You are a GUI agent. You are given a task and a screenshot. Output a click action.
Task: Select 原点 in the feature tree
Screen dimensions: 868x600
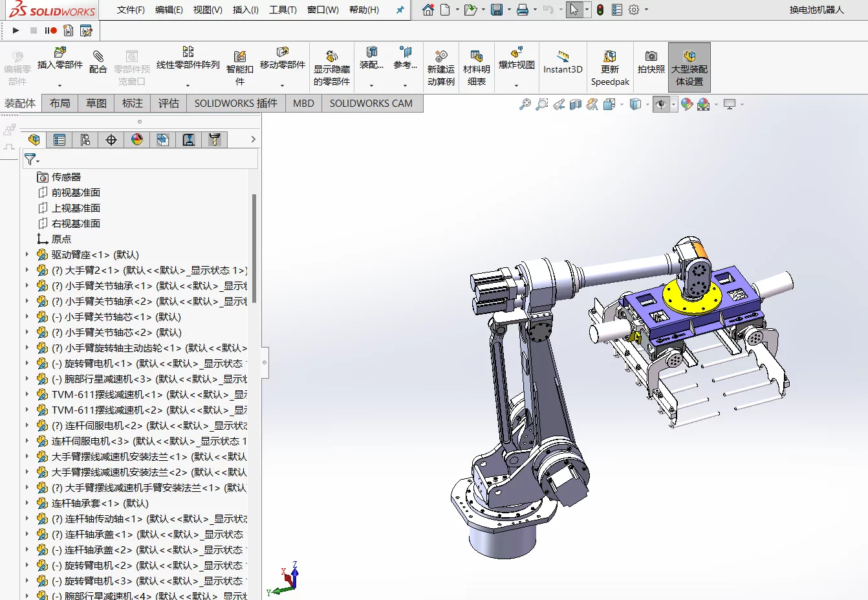click(61, 239)
